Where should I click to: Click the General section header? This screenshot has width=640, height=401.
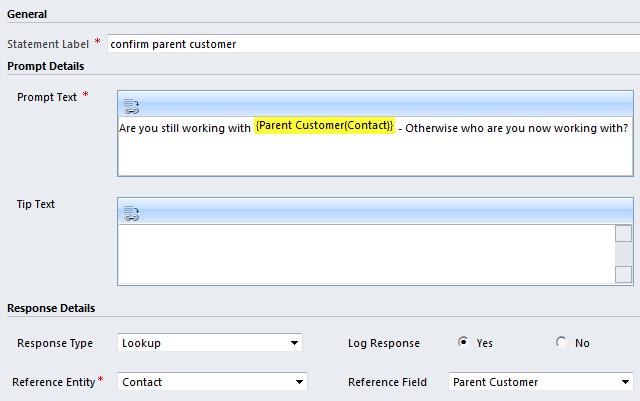click(27, 14)
